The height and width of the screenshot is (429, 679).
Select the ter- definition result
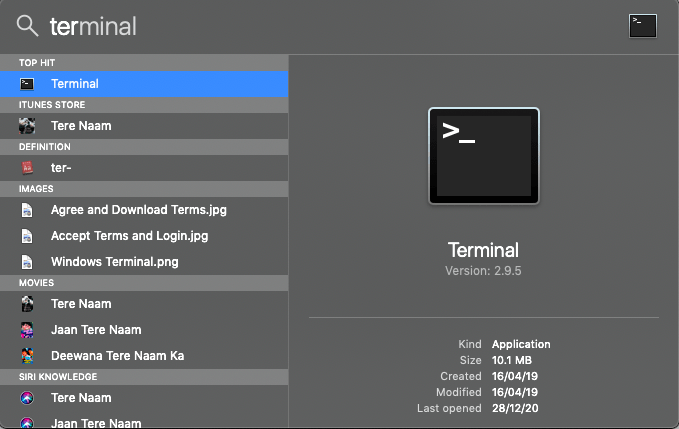pyautogui.click(x=61, y=168)
